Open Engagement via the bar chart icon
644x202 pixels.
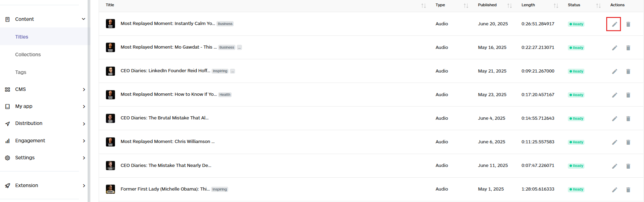(x=7, y=141)
